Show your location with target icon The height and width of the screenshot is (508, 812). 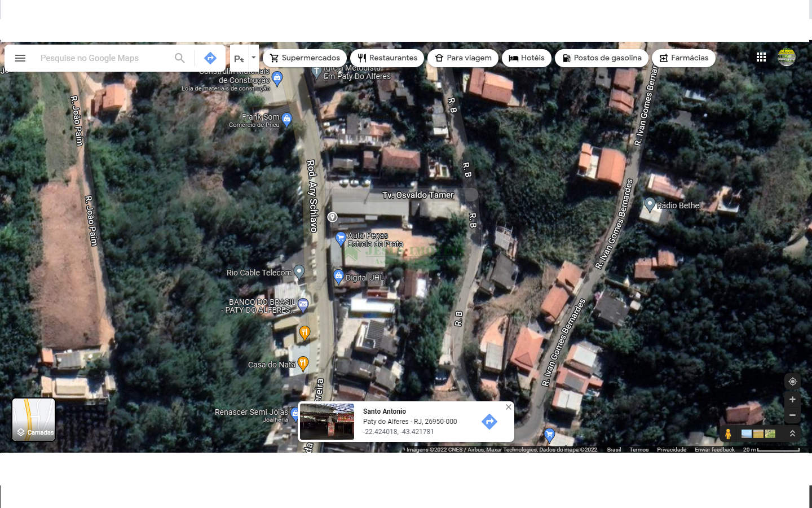(x=792, y=382)
